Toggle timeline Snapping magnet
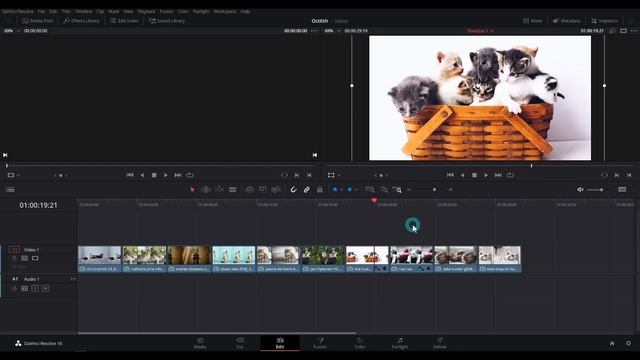Viewport: 640px width, 360px height. (293, 189)
